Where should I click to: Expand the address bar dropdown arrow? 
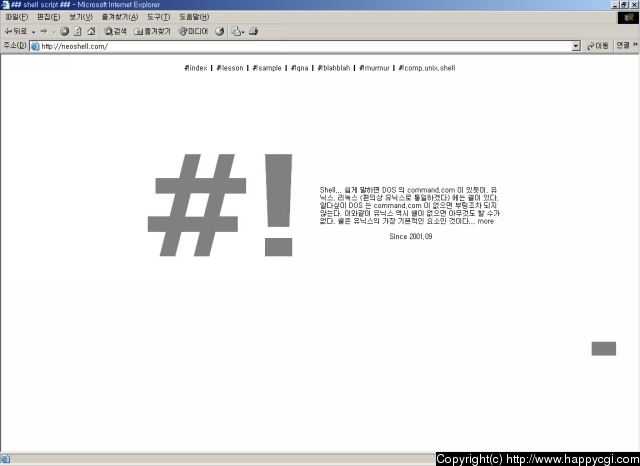point(576,46)
